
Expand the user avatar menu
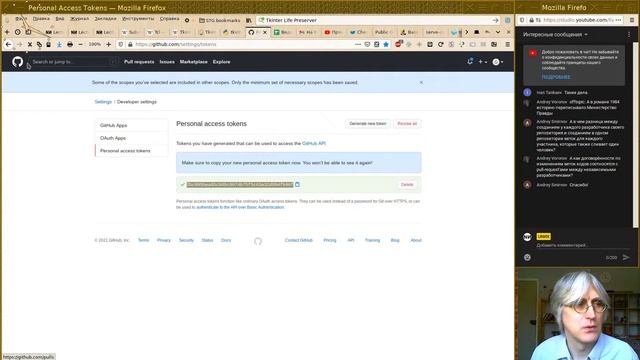tap(497, 62)
